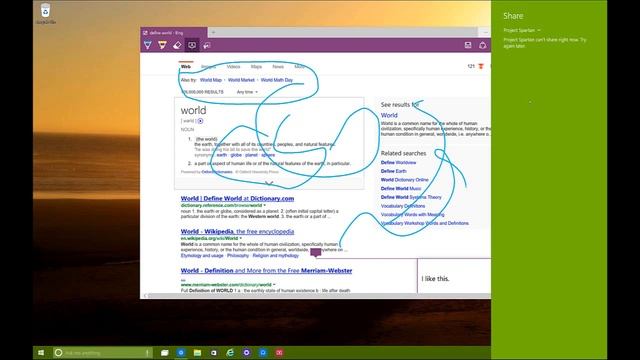640x360 pixels.
Task: Open File Explorer from taskbar
Action: pos(197,353)
